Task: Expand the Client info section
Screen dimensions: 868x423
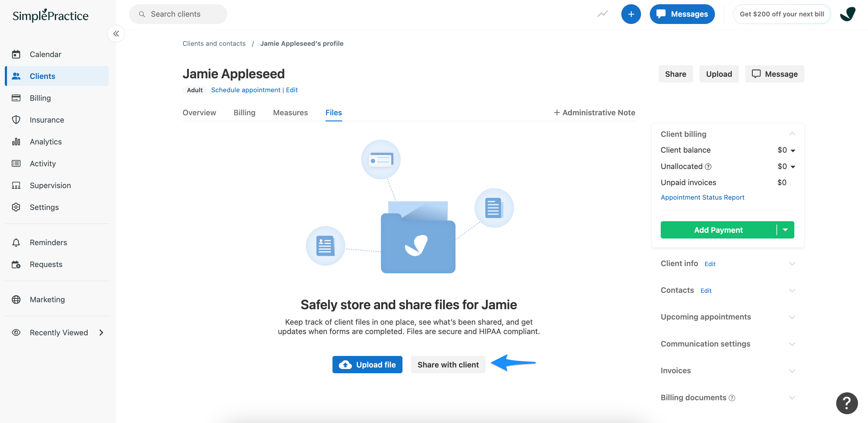Action: 792,264
